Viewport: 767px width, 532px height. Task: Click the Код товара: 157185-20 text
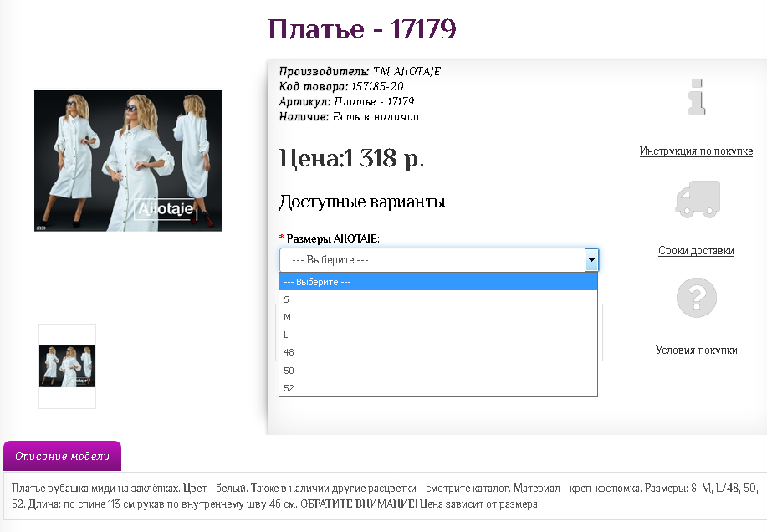point(341,86)
